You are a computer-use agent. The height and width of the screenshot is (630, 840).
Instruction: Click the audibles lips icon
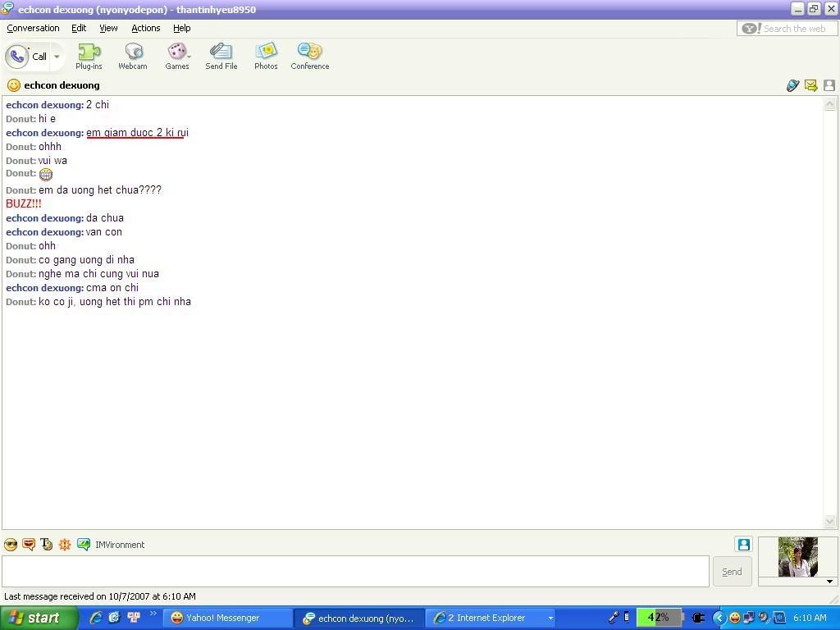click(29, 545)
